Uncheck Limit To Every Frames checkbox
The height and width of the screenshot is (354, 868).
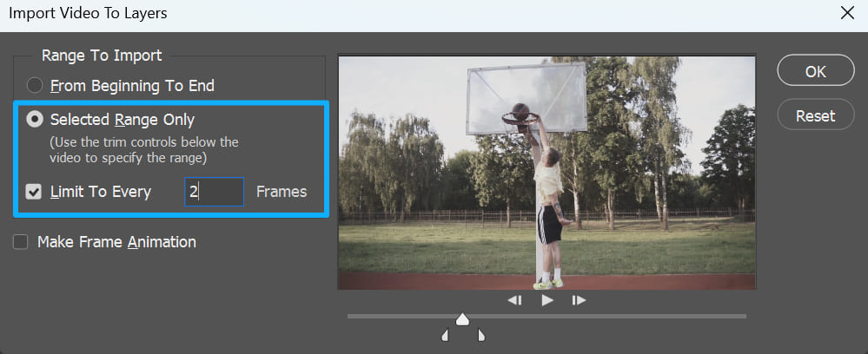tap(34, 192)
